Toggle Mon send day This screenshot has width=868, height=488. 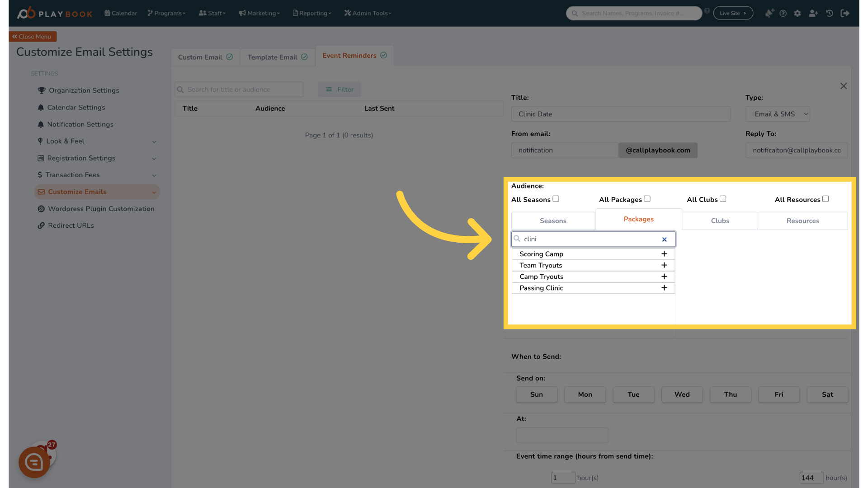tap(585, 394)
